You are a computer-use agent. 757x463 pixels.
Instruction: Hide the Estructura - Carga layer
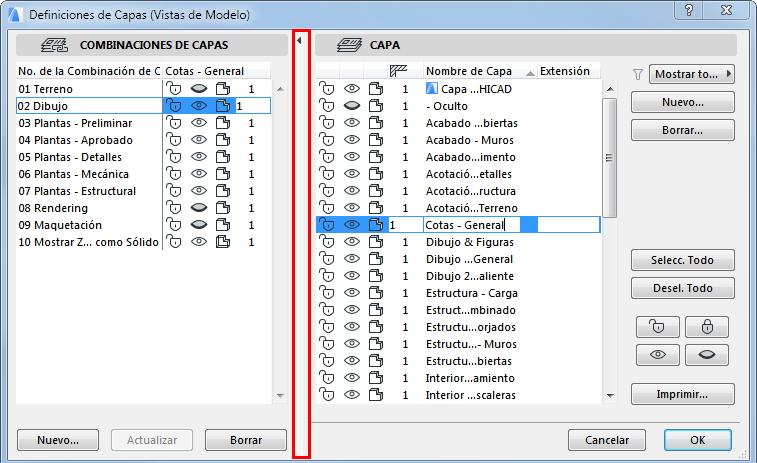pos(352,293)
